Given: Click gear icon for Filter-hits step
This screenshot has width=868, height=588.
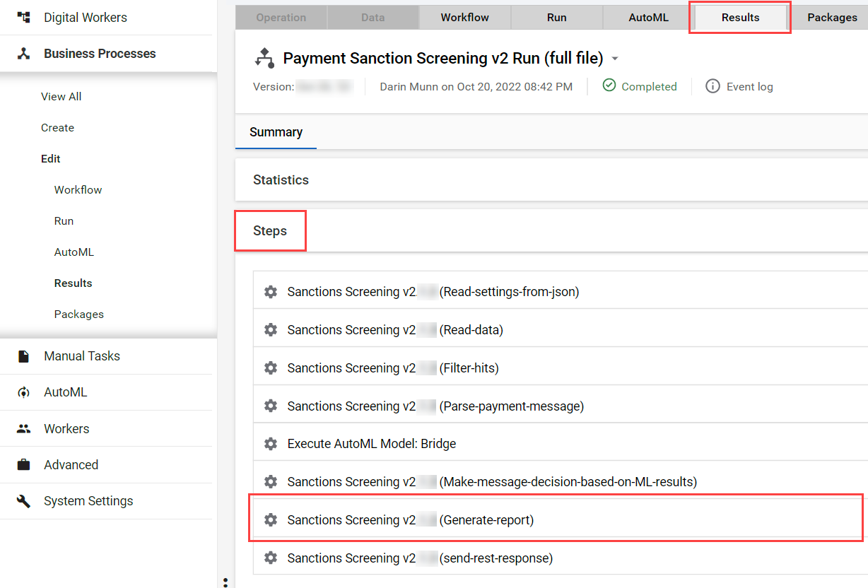Looking at the screenshot, I should [271, 368].
